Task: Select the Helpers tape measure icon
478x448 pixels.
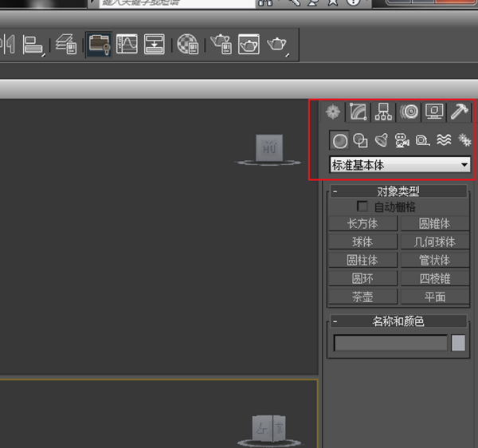Action: point(423,140)
